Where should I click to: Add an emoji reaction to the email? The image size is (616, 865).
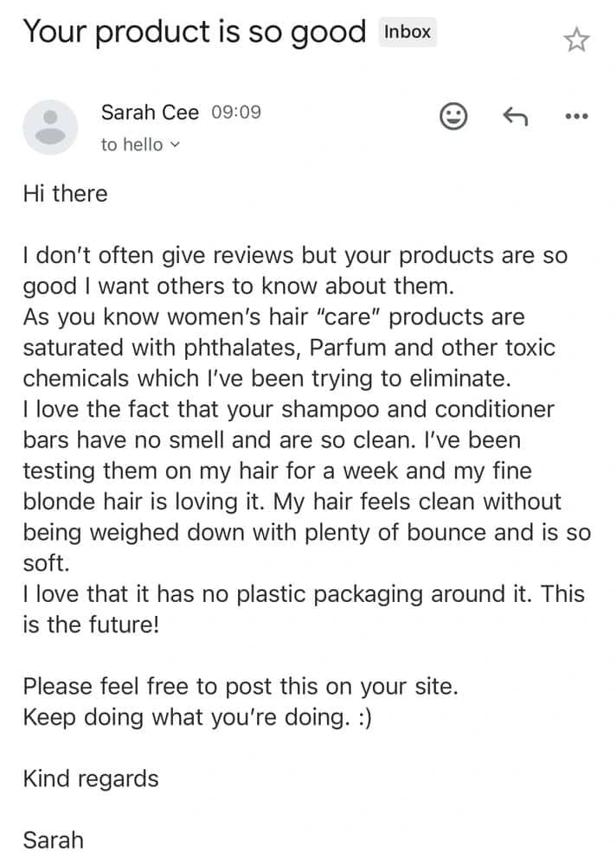453,117
